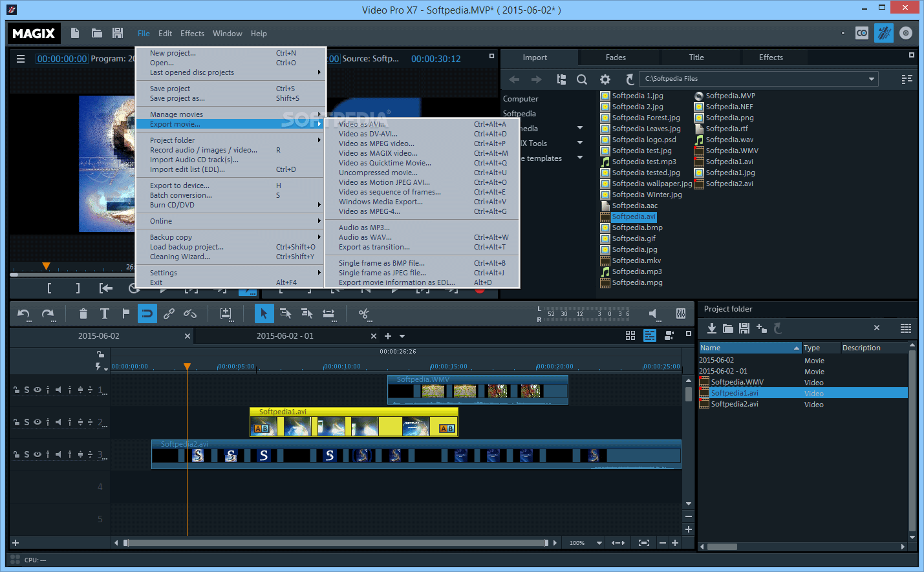Click the Burn disc icon at top right

click(906, 33)
